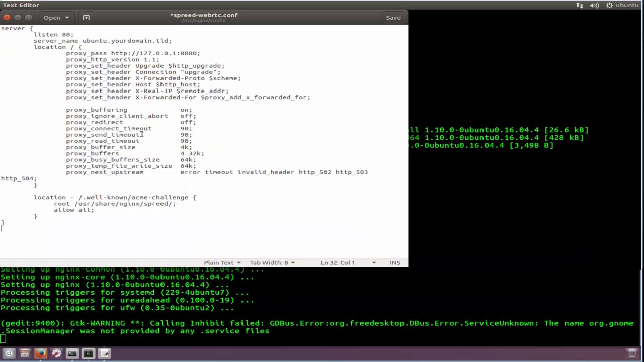Open the file chooser with Open button
This screenshot has height=362, width=644.
(x=56, y=18)
